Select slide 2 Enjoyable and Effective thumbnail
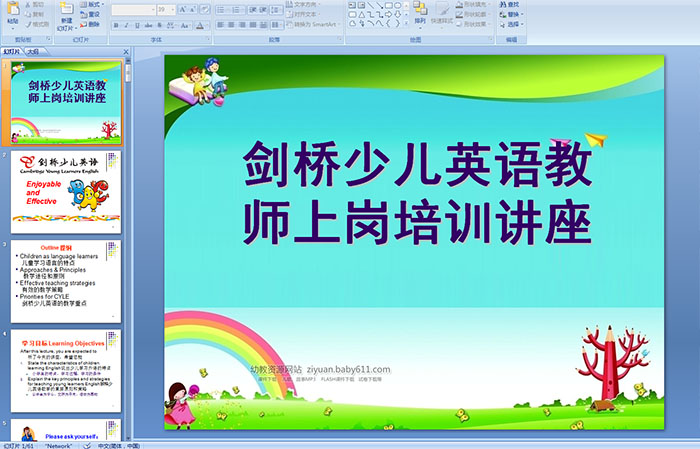Image resolution: width=700 pixels, height=449 pixels. click(66, 192)
